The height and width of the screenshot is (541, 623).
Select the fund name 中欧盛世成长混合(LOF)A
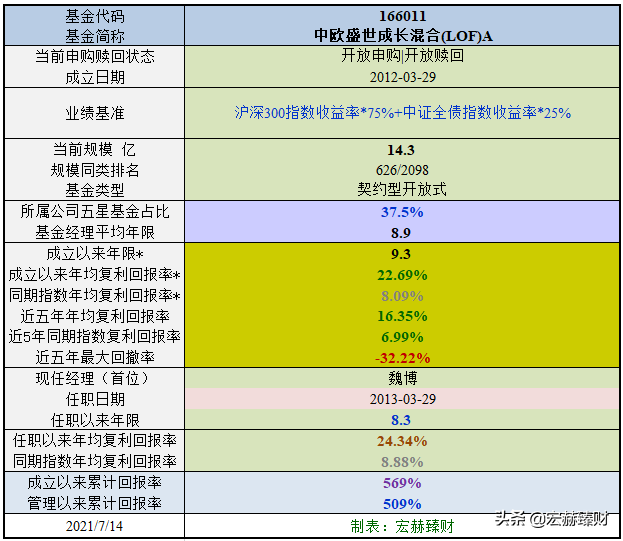click(403, 36)
